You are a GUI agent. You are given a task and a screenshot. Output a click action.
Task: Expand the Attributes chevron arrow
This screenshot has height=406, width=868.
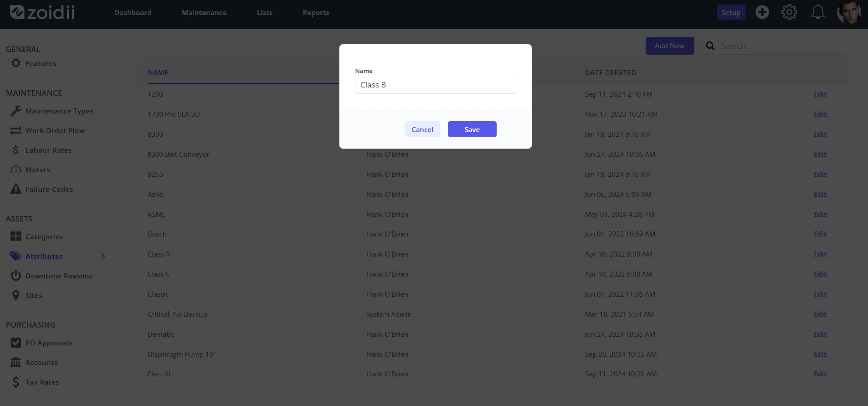coord(103,256)
